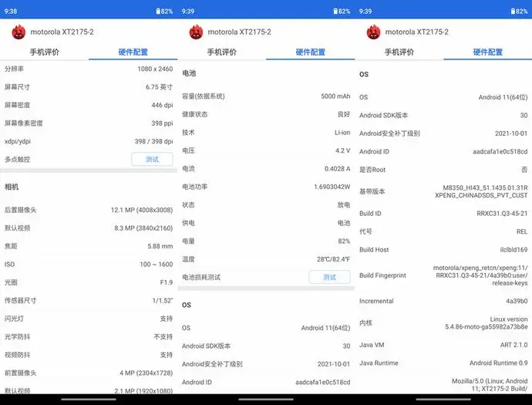Tap the 9:38 clock in the status bar
532x405 pixels.
pyautogui.click(x=11, y=12)
